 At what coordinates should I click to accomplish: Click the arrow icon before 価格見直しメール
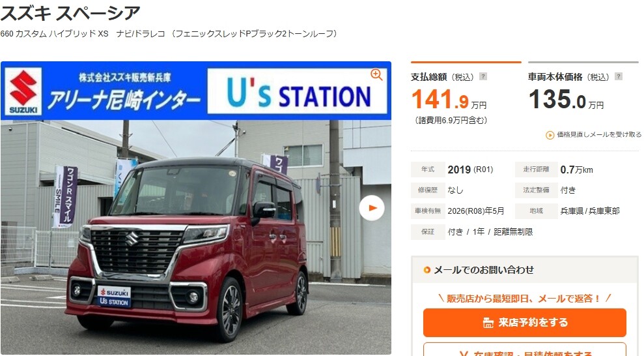pyautogui.click(x=550, y=135)
